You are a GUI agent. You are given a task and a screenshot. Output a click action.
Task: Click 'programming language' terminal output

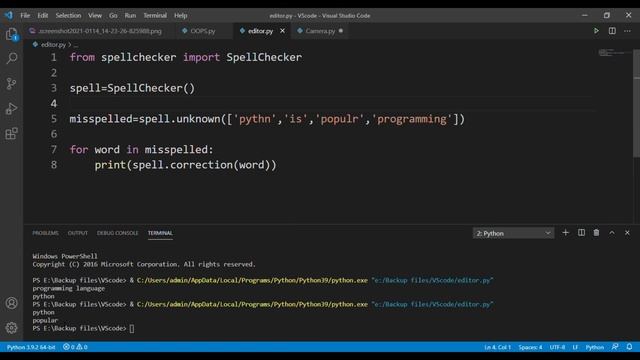(x=69, y=289)
